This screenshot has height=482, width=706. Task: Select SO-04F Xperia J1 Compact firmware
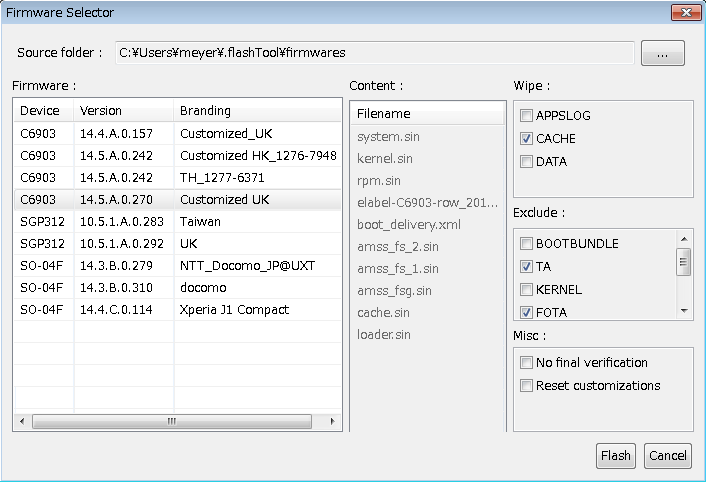coord(178,310)
